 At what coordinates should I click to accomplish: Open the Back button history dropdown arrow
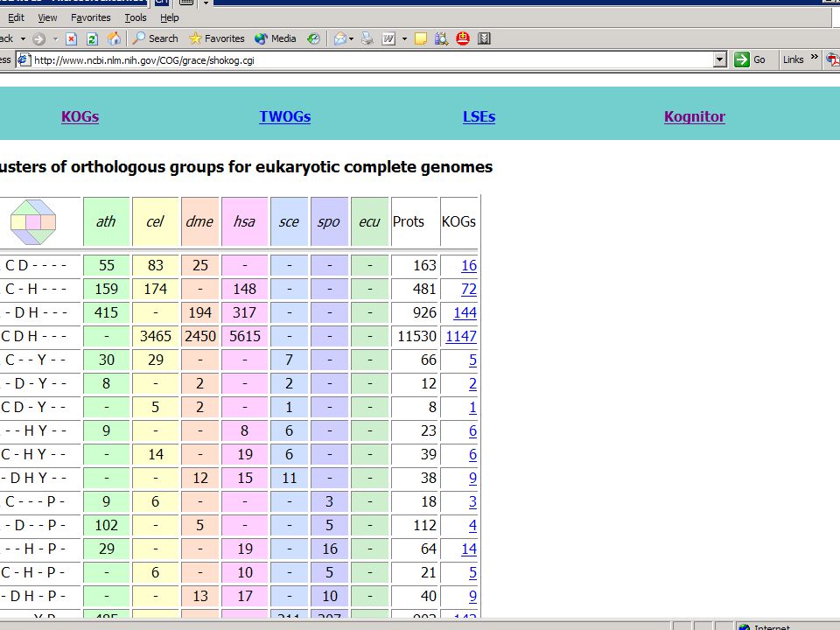coord(23,38)
